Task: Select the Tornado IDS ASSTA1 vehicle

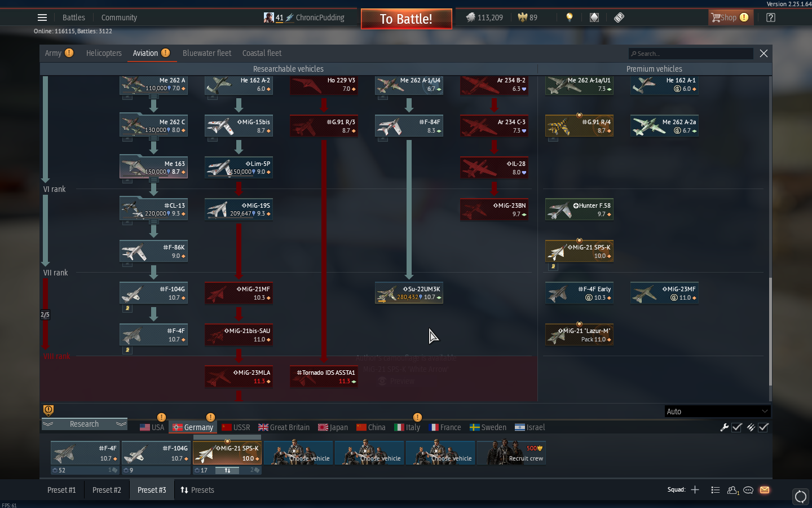Action: pos(324,376)
